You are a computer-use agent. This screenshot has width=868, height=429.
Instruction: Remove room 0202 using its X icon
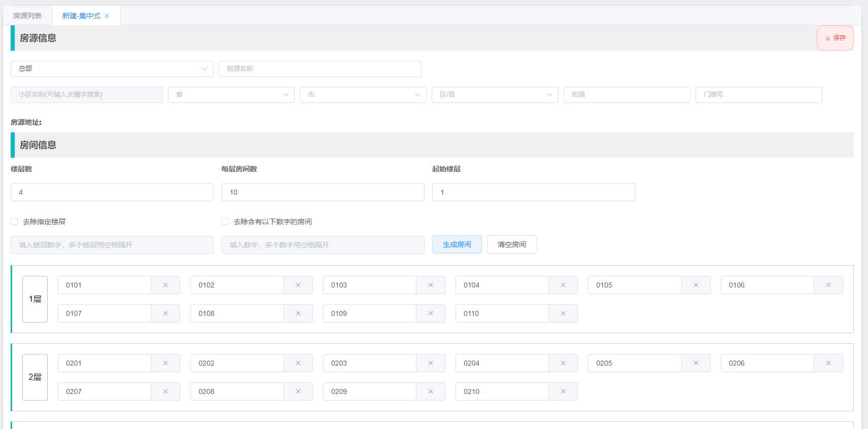(298, 363)
